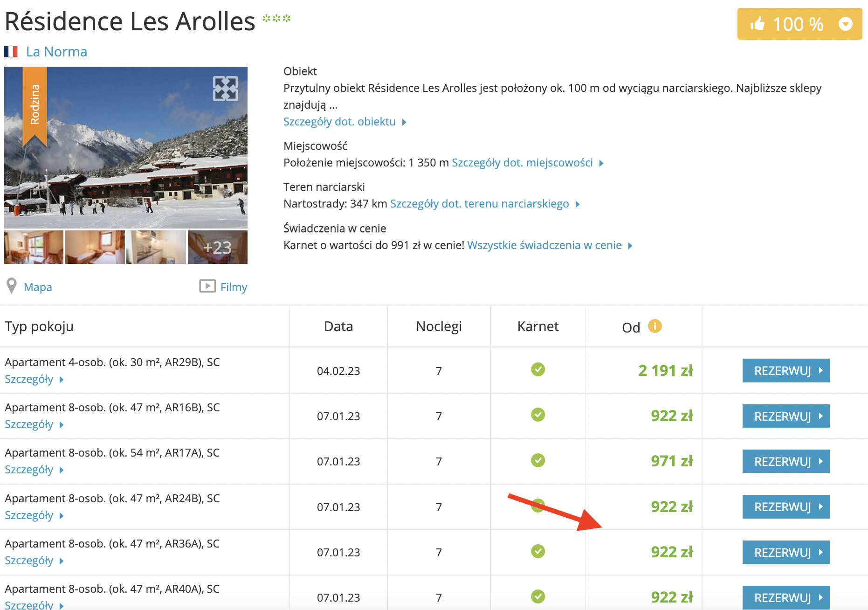This screenshot has width=868, height=610.
Task: Open the third thumbnail showing kitchenette
Action: pos(156,247)
